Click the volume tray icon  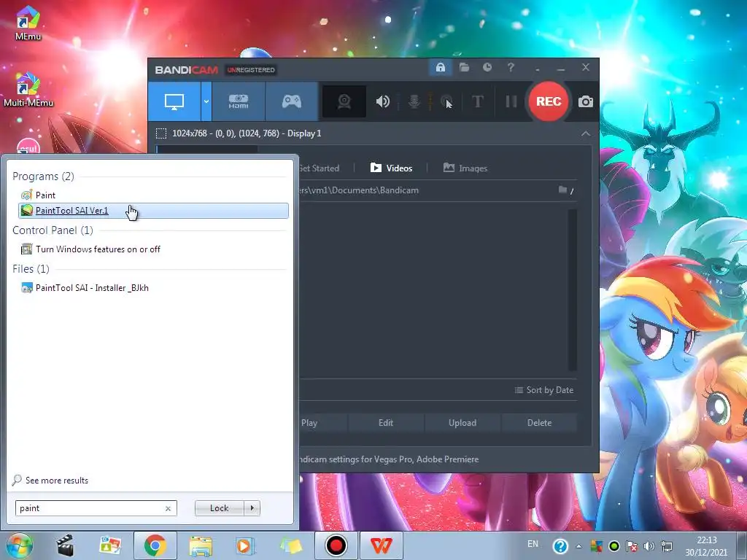pos(649,546)
